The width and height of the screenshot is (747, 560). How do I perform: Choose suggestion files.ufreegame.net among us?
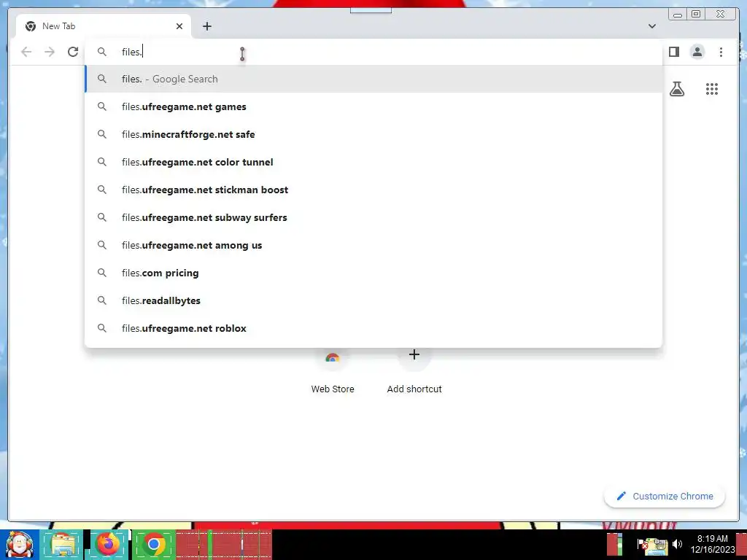point(373,245)
